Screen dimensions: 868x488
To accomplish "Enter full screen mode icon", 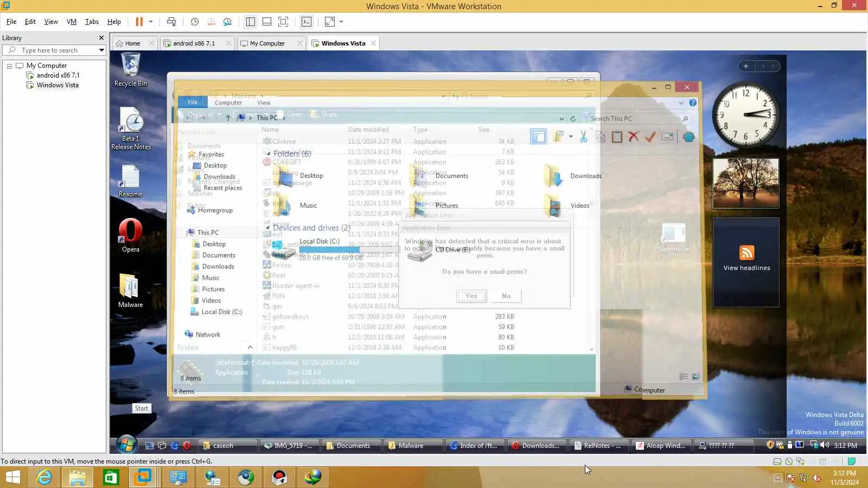I will click(x=283, y=22).
